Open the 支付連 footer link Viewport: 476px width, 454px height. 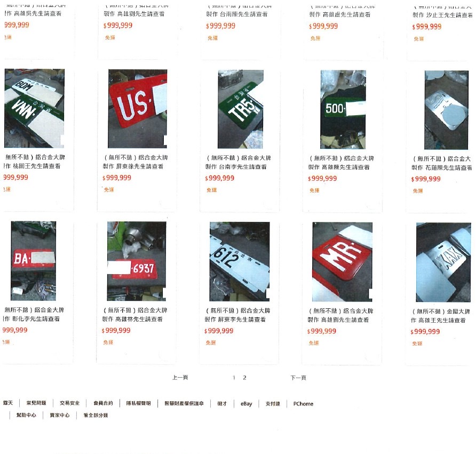(x=273, y=404)
